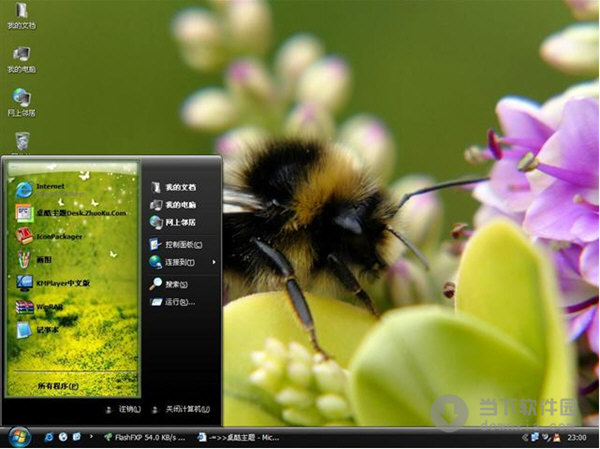Open 我的电脑 desktop icon
Viewport: 600px width, 449px height.
(x=21, y=60)
